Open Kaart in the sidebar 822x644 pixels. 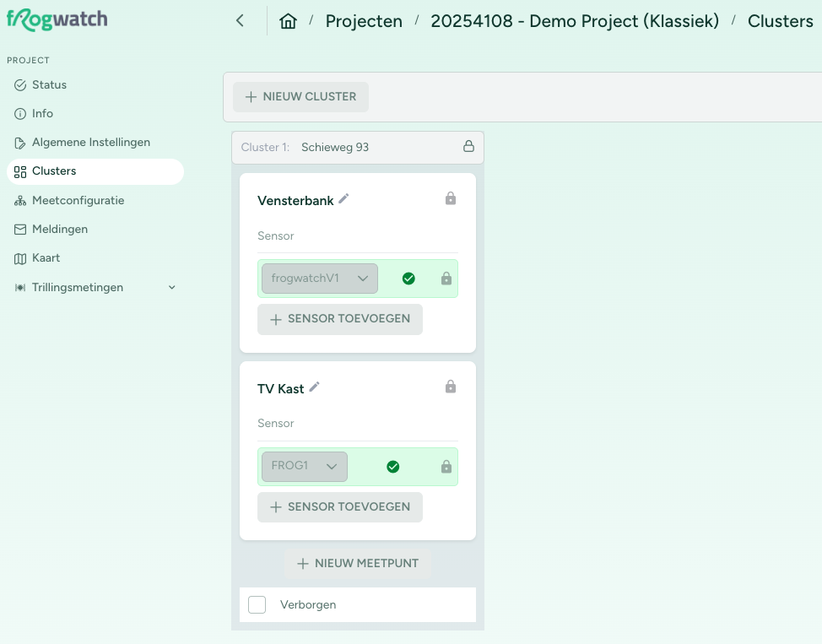click(x=95, y=258)
